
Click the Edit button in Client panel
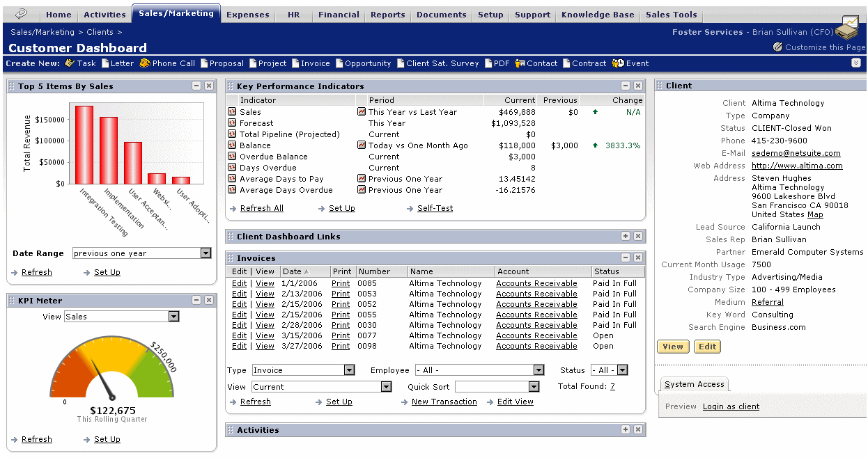point(707,347)
